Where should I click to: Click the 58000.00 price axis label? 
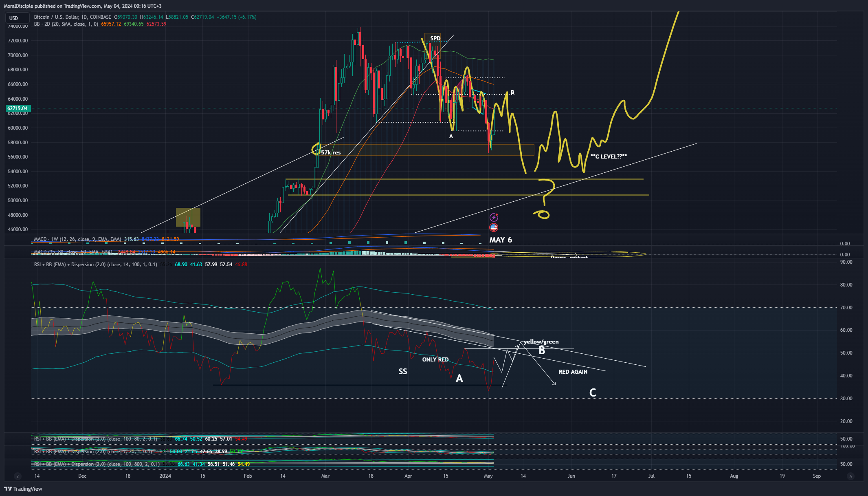click(18, 142)
